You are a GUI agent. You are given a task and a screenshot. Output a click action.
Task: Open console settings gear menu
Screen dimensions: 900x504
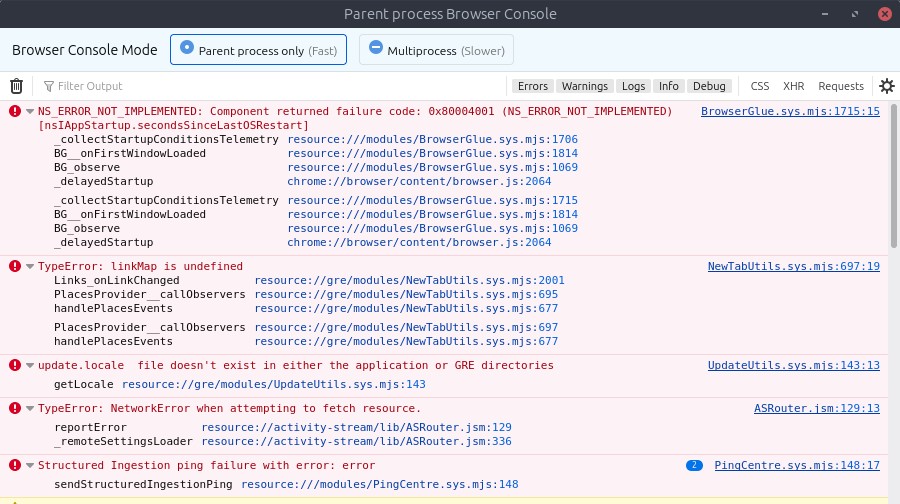pos(886,86)
